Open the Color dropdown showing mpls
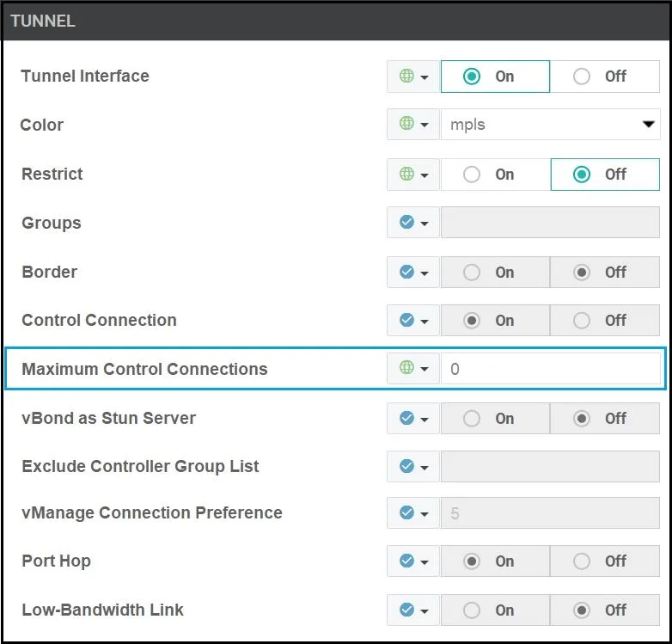Viewport: 672px width, 644px height. [550, 125]
